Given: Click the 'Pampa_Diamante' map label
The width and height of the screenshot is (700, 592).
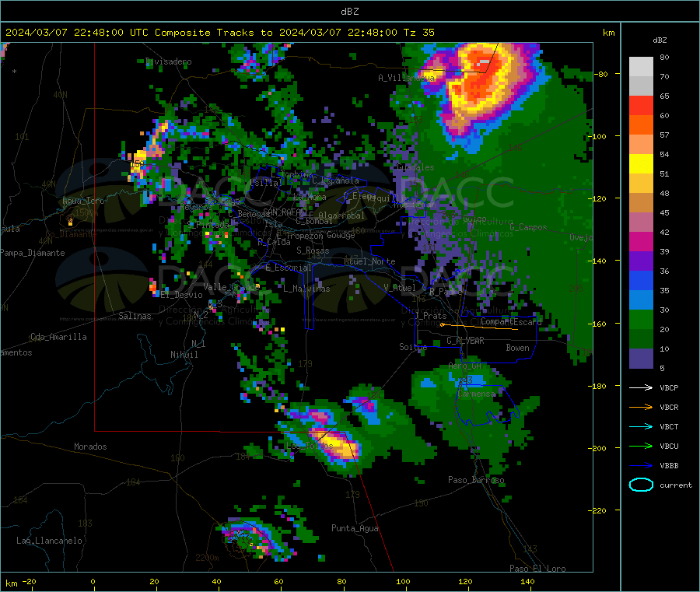Looking at the screenshot, I should [x=32, y=253].
